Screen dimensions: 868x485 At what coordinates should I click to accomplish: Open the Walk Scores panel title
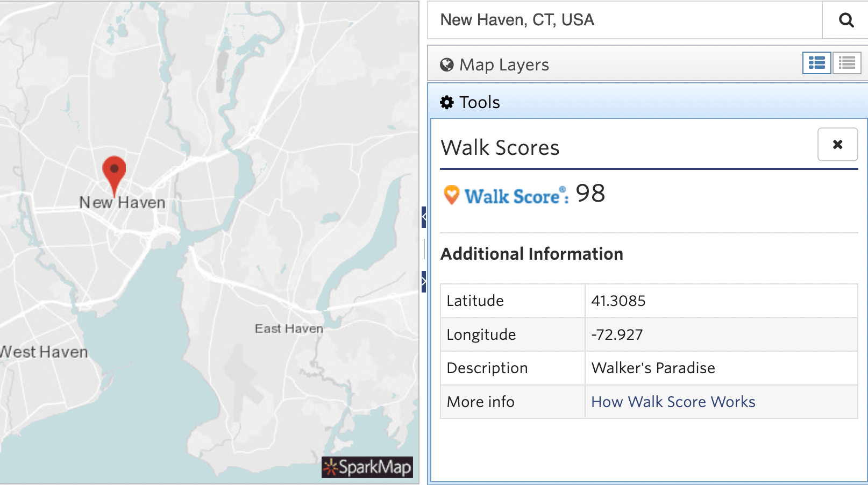click(x=500, y=147)
